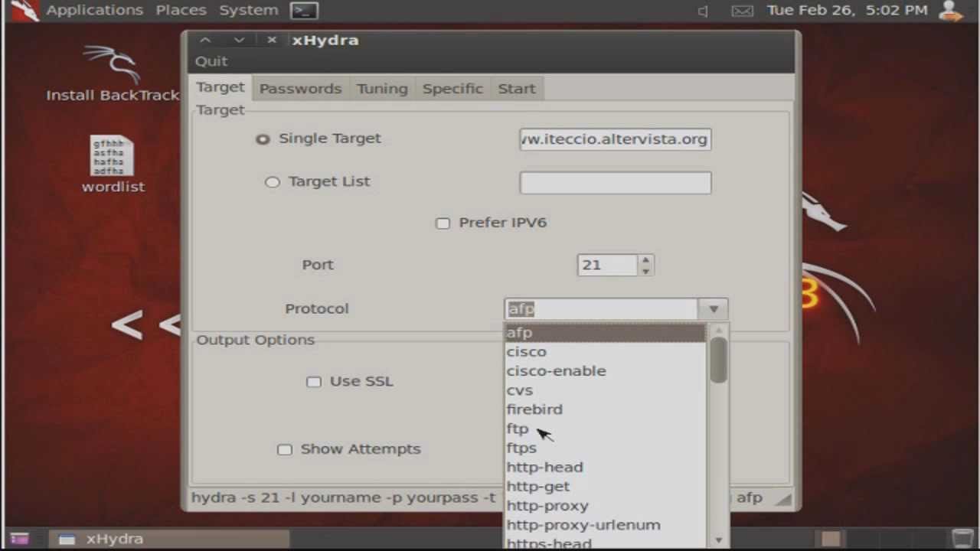Open the System menu
The image size is (980, 551).
pos(249,11)
